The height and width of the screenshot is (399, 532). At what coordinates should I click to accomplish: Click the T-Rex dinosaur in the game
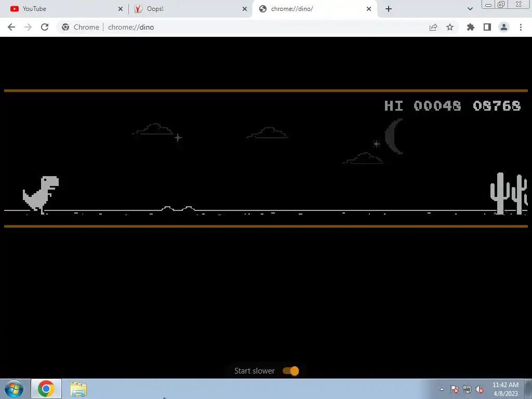[x=41, y=195]
